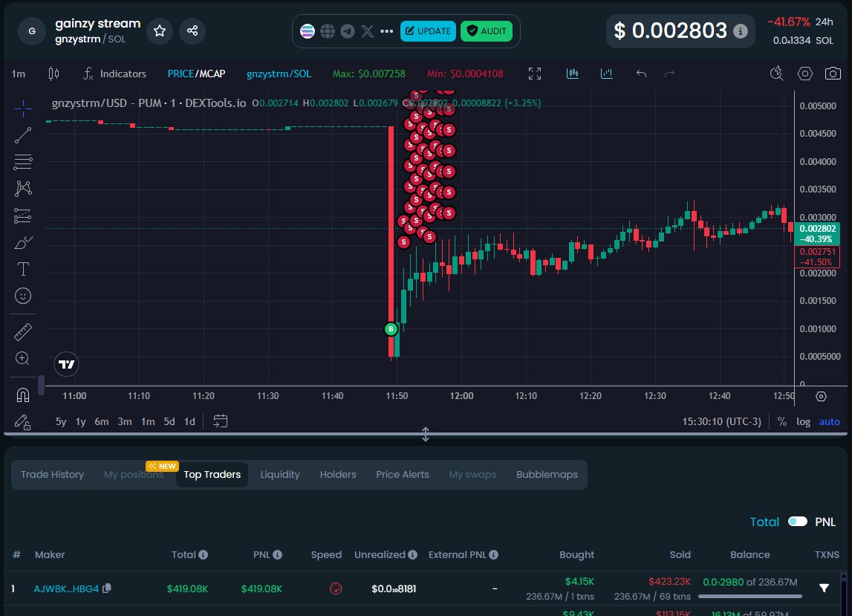This screenshot has height=616, width=852.
Task: Add gainzy stream to favorites star
Action: click(x=159, y=30)
